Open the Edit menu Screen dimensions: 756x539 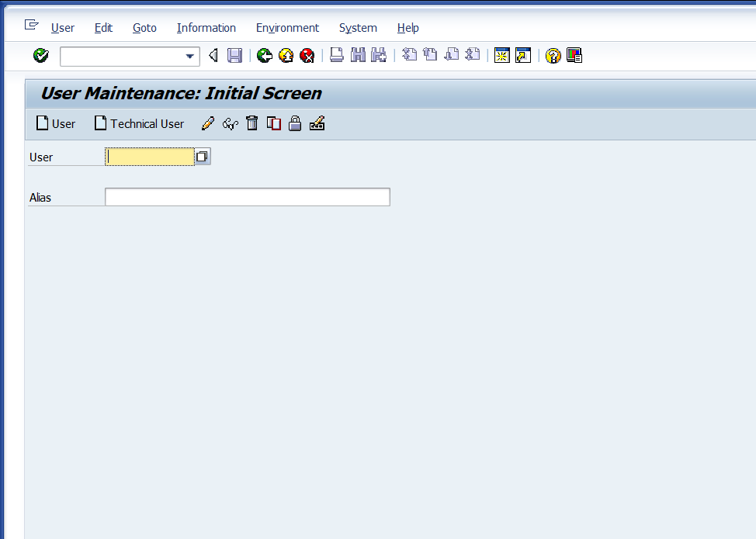click(103, 28)
